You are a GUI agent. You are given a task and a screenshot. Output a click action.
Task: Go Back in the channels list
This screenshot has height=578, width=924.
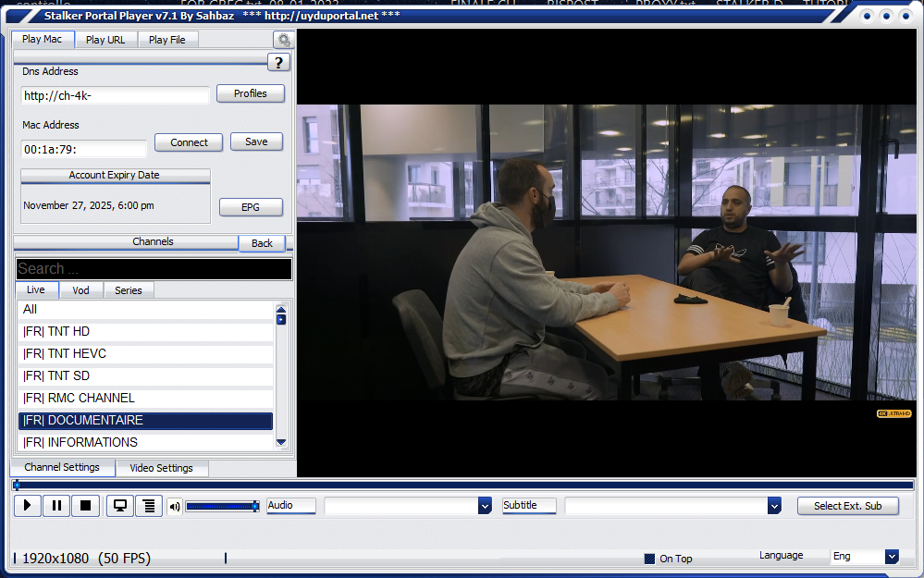[263, 243]
